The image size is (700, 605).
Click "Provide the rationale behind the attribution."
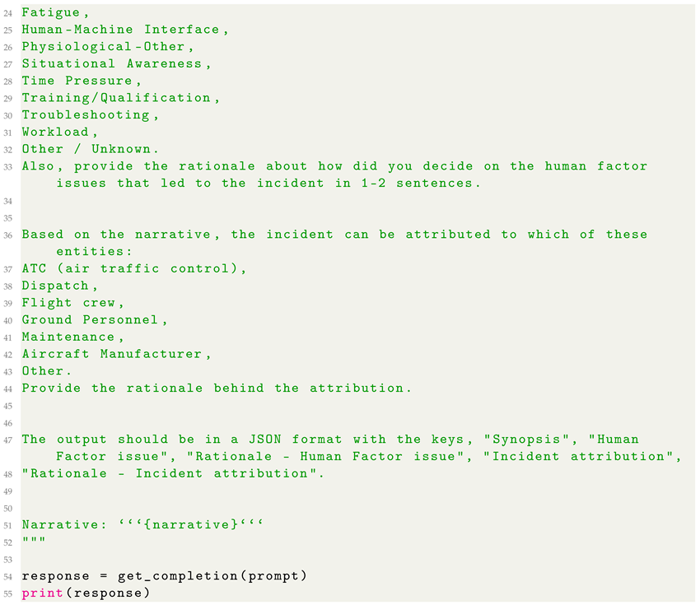(216, 388)
